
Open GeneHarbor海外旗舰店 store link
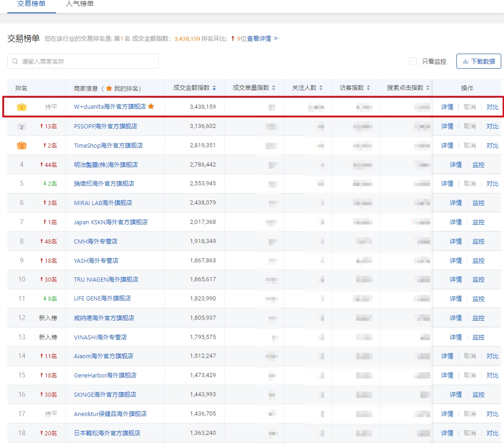tap(105, 375)
